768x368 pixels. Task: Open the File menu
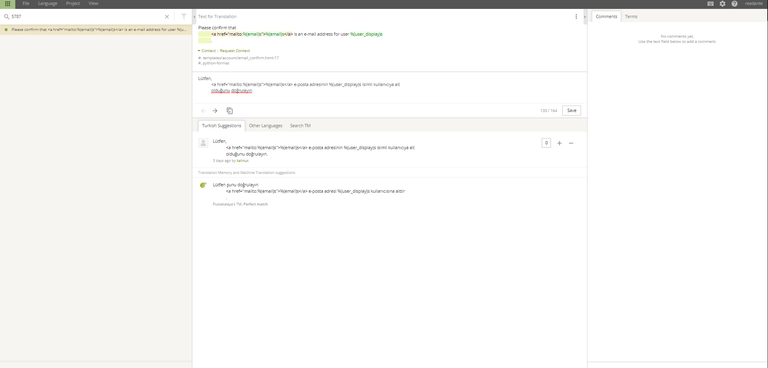[26, 3]
